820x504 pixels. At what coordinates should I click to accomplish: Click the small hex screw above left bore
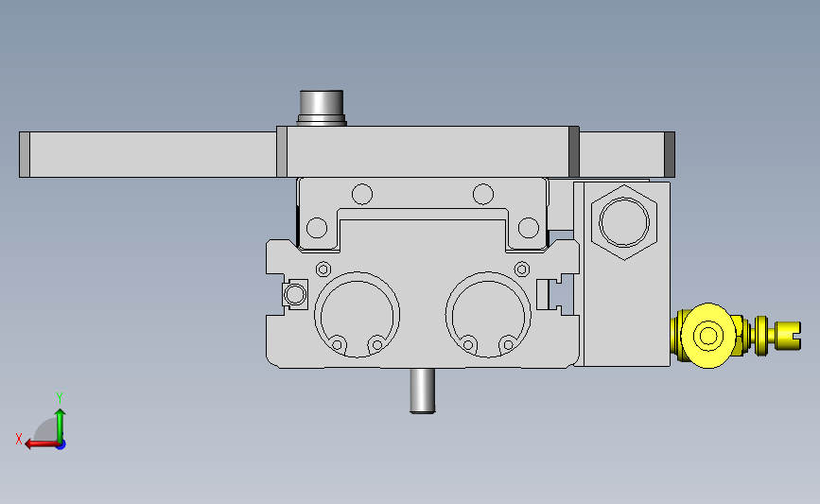(323, 269)
